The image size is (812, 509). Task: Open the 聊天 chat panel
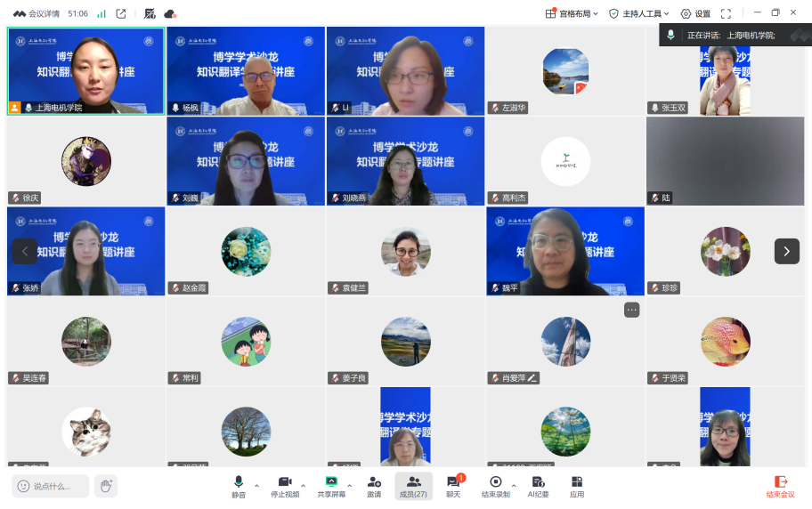[x=453, y=486]
